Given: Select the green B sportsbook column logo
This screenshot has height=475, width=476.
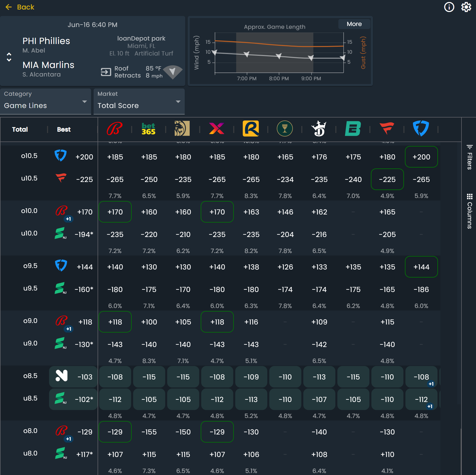Looking at the screenshot, I should tap(353, 128).
